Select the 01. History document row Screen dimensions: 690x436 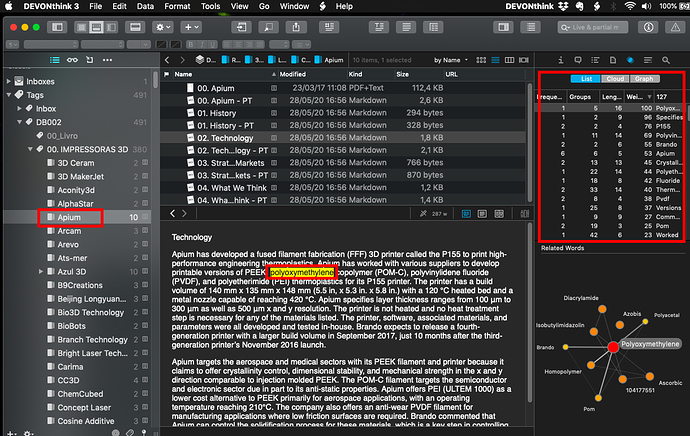coord(343,113)
